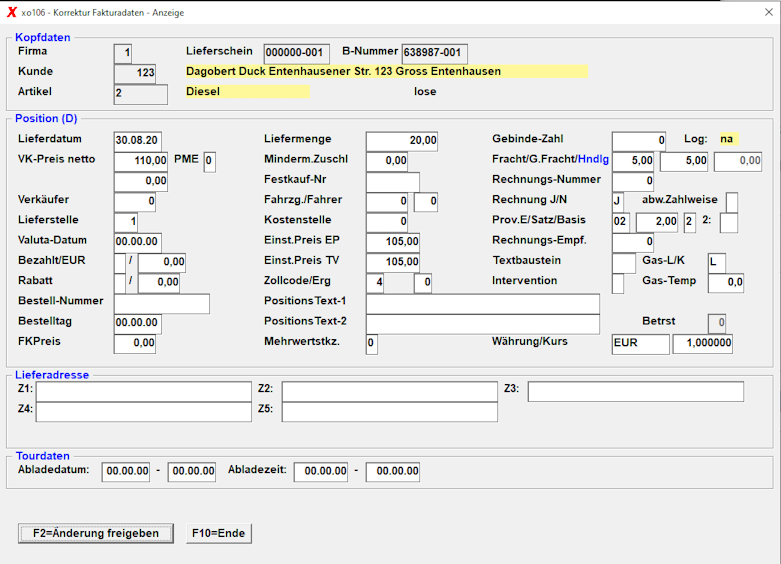Viewport: 781px width, 564px height.
Task: Click the Prov.E field with 02
Action: click(621, 222)
